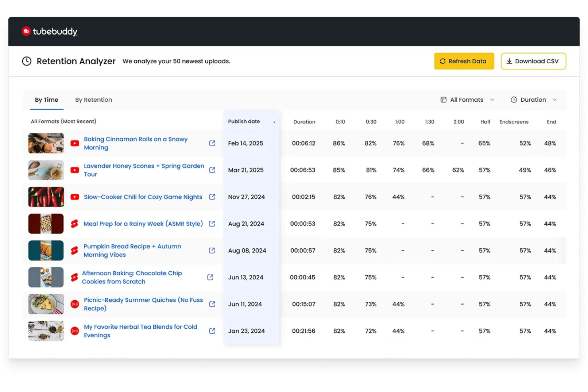Screen dimensions: 588x392
Task: Click the grid icon beside All Formats
Action: click(443, 99)
